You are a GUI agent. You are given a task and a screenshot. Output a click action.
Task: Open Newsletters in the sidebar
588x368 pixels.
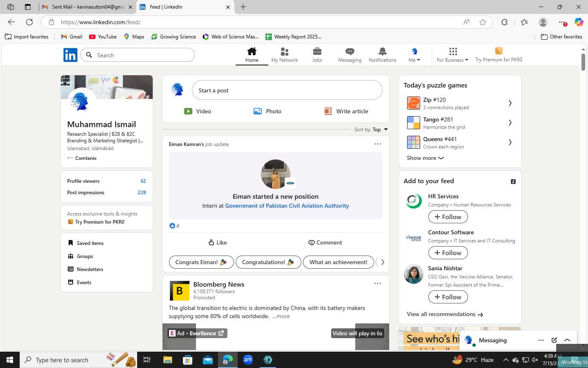85,269
